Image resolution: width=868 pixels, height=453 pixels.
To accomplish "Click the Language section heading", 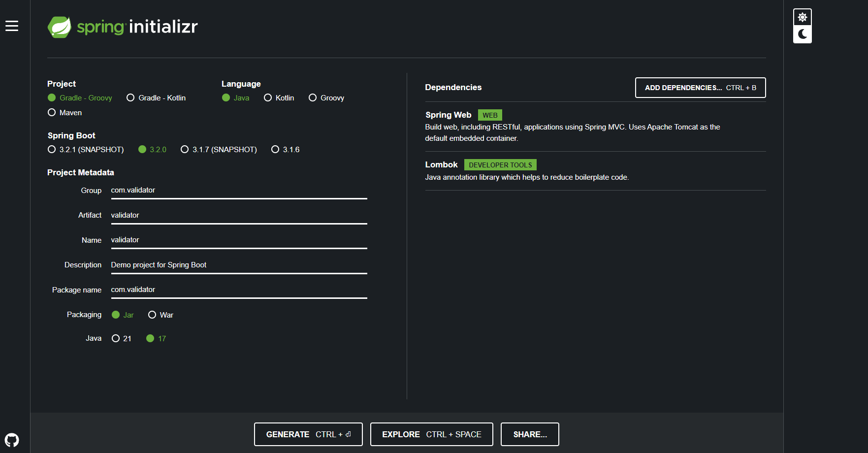I will (241, 84).
